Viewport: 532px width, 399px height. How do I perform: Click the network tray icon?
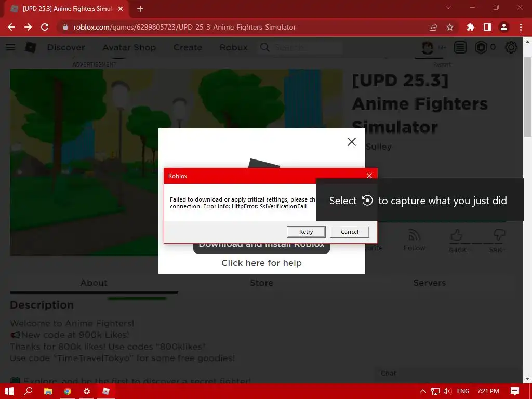(x=435, y=391)
